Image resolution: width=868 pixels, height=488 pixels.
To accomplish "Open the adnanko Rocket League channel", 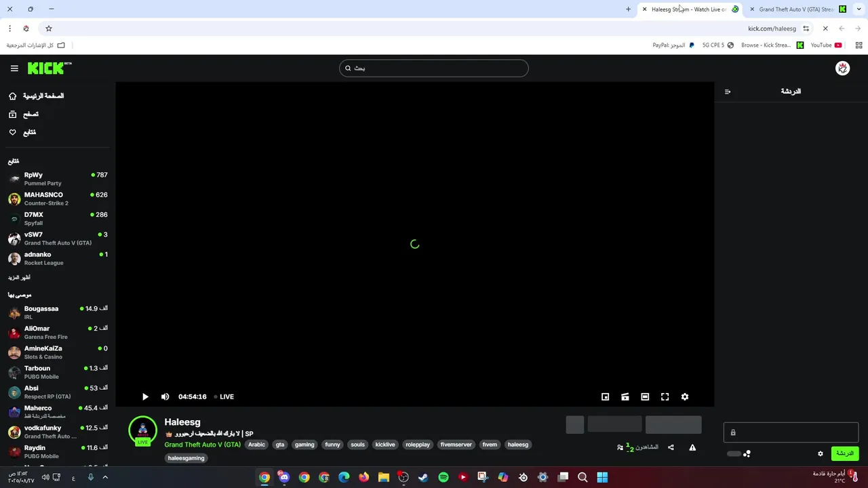I will point(58,258).
